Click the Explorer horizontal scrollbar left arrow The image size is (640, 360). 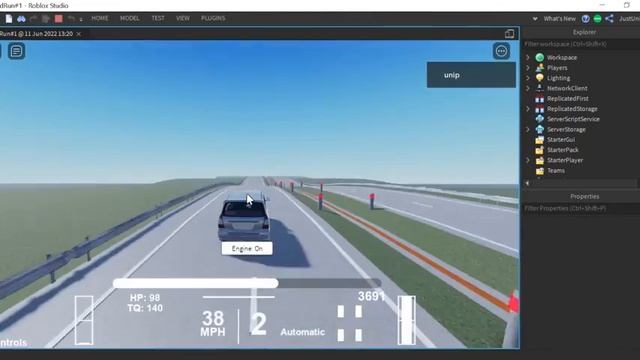click(527, 183)
